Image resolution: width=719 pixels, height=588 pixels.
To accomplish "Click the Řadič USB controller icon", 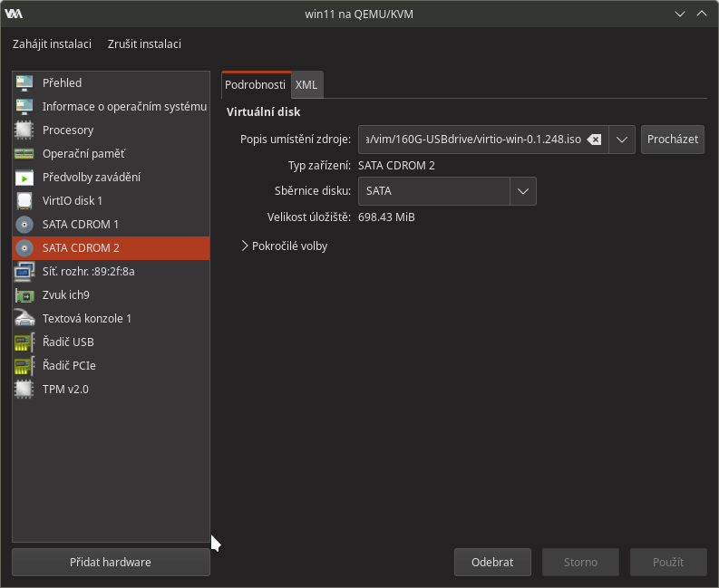I will (x=24, y=342).
